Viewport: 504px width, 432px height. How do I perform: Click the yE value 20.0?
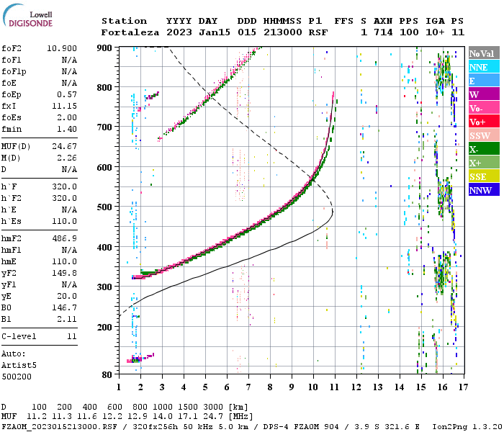(x=67, y=297)
